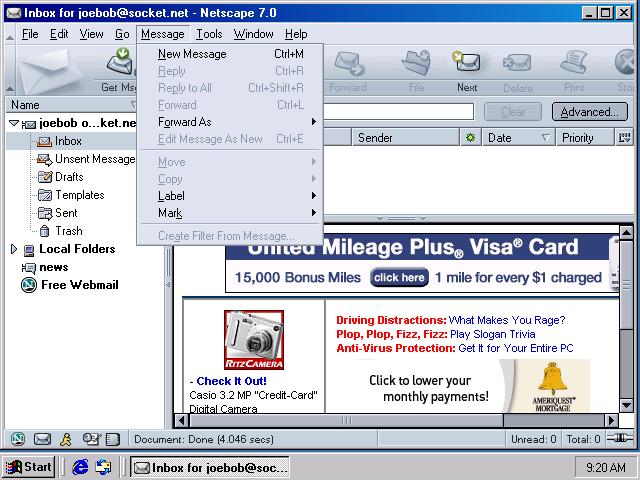Collapse the menu bar with its grippy
Screen dimensions: 640x480
pos(10,35)
